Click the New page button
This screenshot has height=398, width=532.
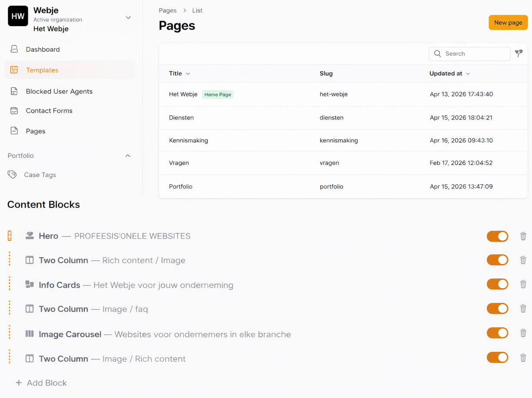click(x=508, y=23)
